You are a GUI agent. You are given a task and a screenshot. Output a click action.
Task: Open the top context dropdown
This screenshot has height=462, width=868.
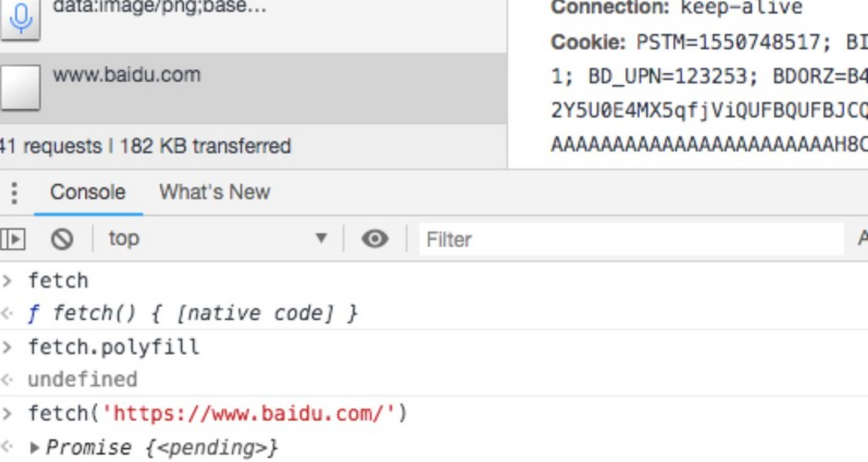click(x=217, y=239)
